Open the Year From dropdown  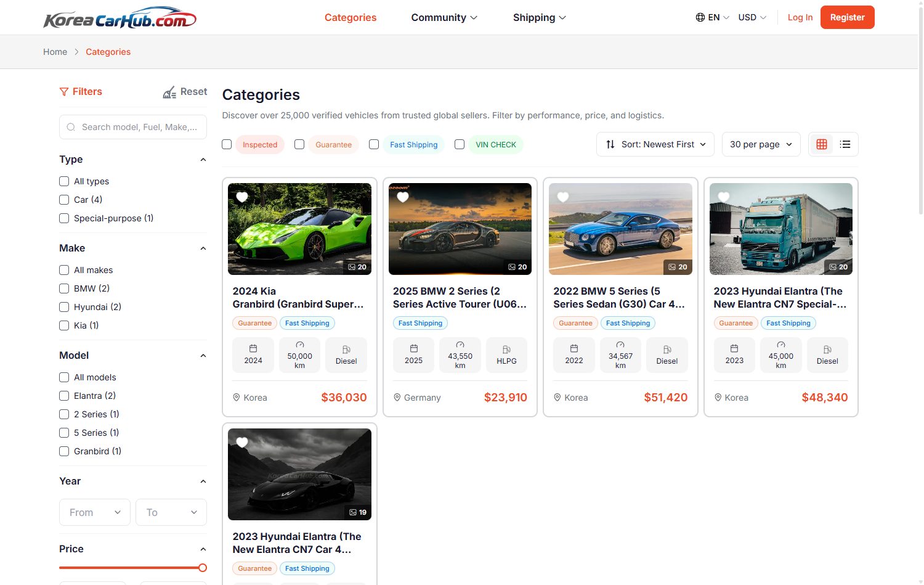[95, 512]
